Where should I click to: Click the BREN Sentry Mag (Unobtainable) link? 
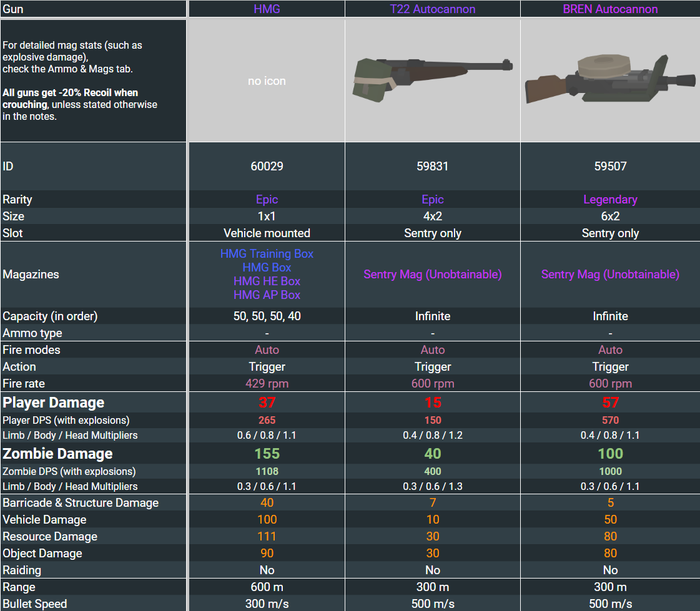click(610, 275)
